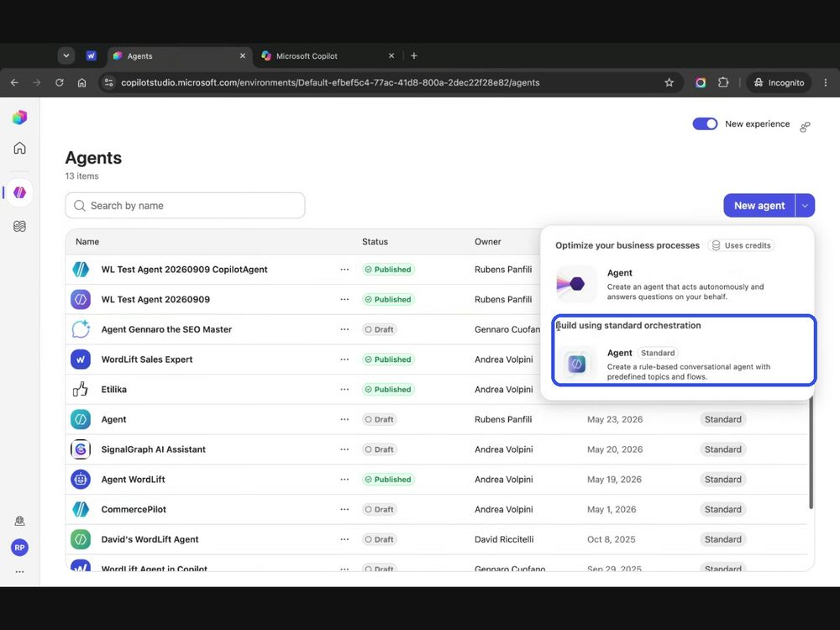Click the May 19, 2026 date cell
Screen dimensions: 840x630
pyautogui.click(x=614, y=480)
